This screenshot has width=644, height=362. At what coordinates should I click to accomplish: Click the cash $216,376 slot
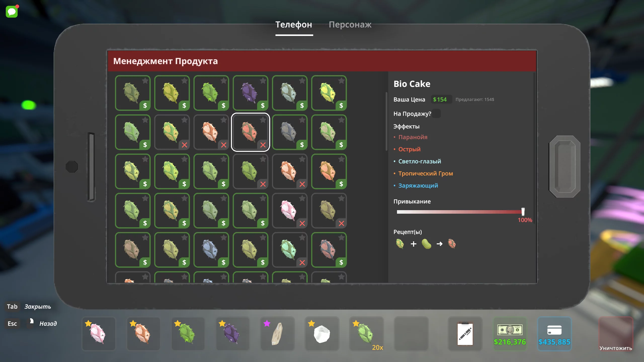point(510,334)
